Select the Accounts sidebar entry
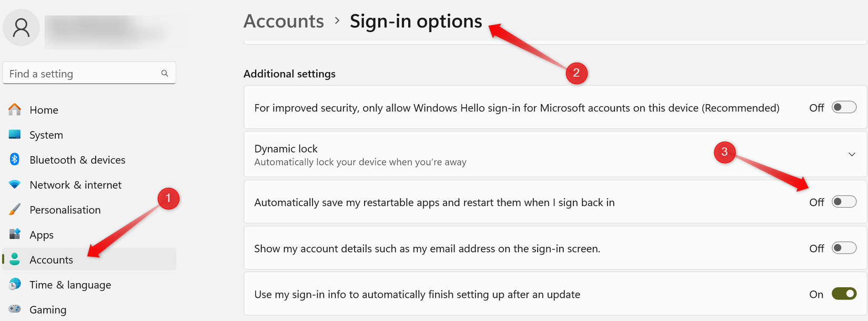 click(51, 259)
